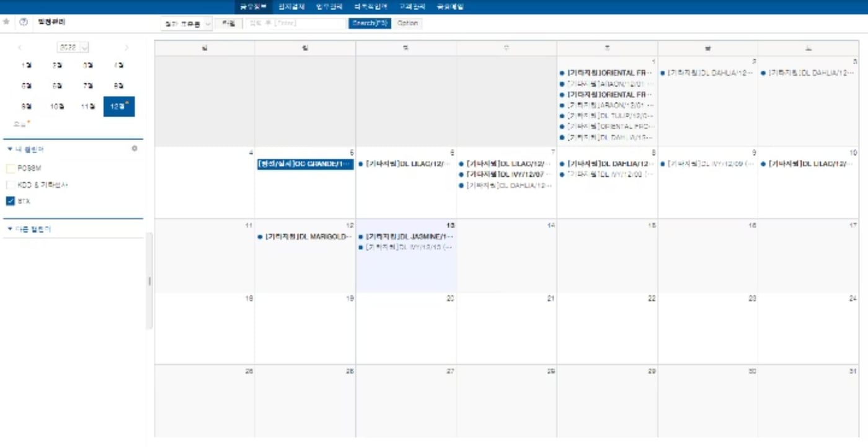This screenshot has width=868, height=447.
Task: Select month 10월 in mini calendar
Action: (58, 107)
